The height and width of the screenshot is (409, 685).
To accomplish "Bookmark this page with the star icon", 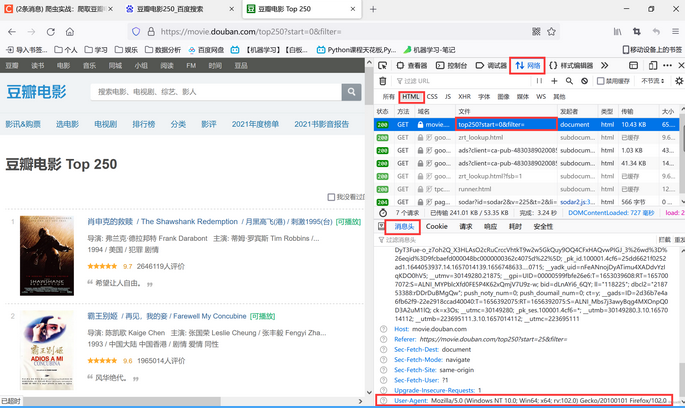I will pos(551,31).
